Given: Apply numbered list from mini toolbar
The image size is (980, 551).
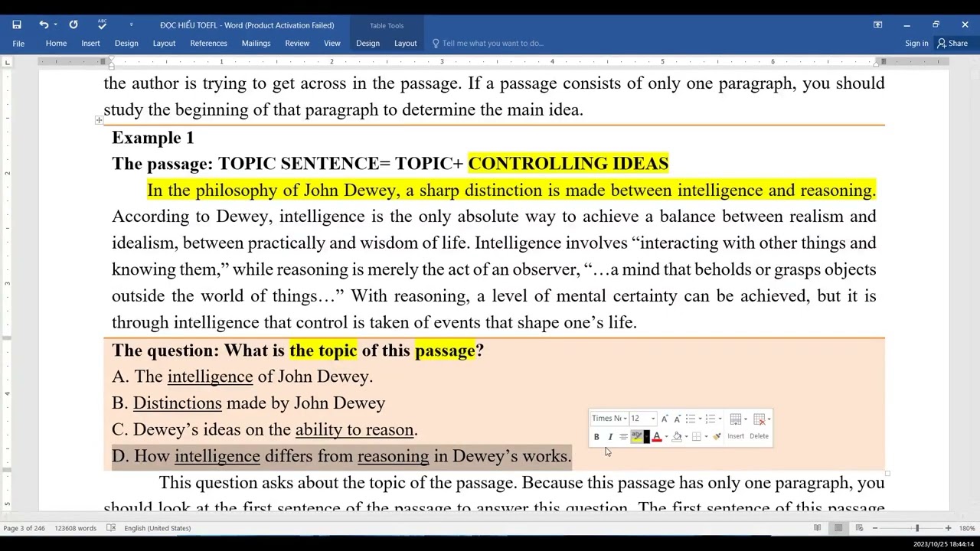Looking at the screenshot, I should [x=710, y=419].
